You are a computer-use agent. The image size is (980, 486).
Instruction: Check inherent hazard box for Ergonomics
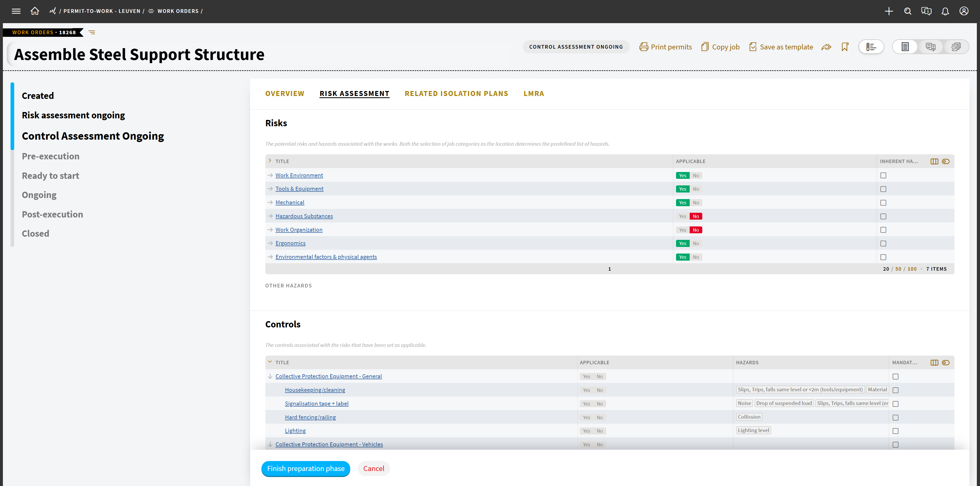[883, 243]
